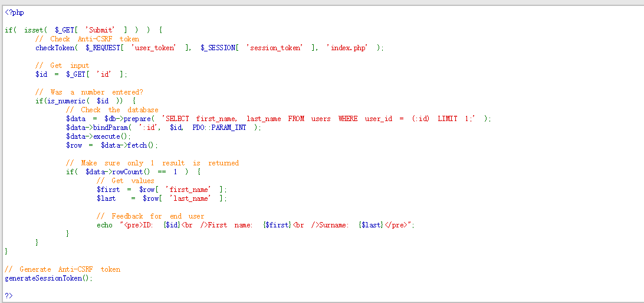This screenshot has height=303, width=644.
Task: Click the generateSessionToken(); line
Action: click(49, 278)
